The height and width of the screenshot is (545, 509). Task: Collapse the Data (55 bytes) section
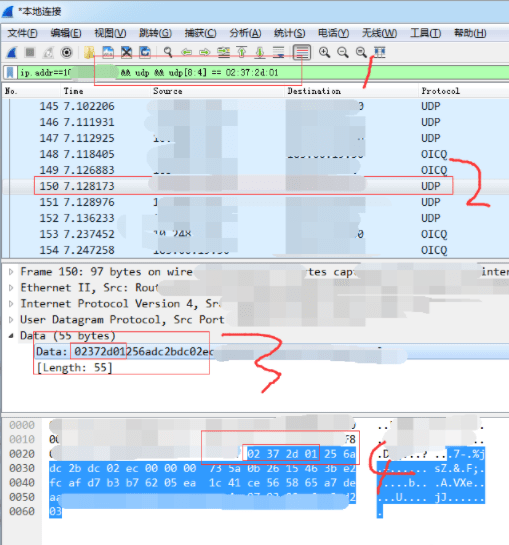(11, 335)
